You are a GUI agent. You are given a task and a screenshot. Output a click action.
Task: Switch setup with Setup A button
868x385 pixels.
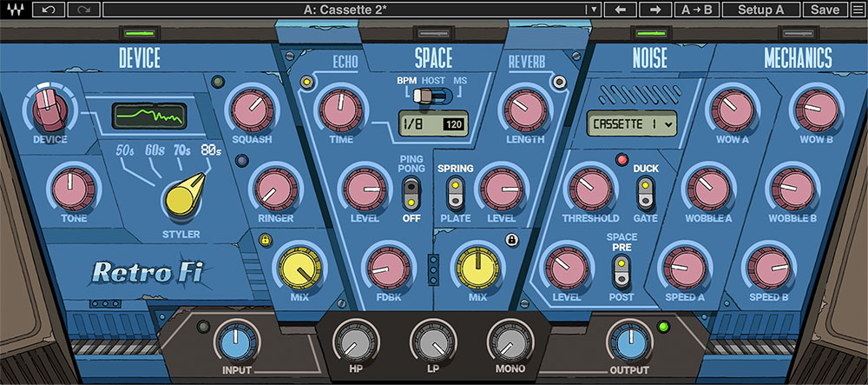click(x=761, y=10)
